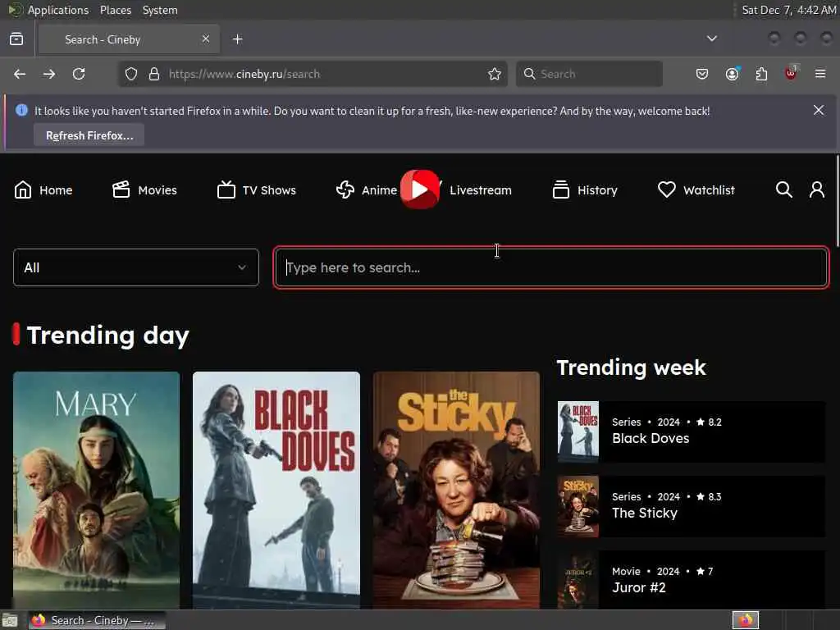Open the Firefox View icon
This screenshot has width=840, height=630.
(16, 39)
